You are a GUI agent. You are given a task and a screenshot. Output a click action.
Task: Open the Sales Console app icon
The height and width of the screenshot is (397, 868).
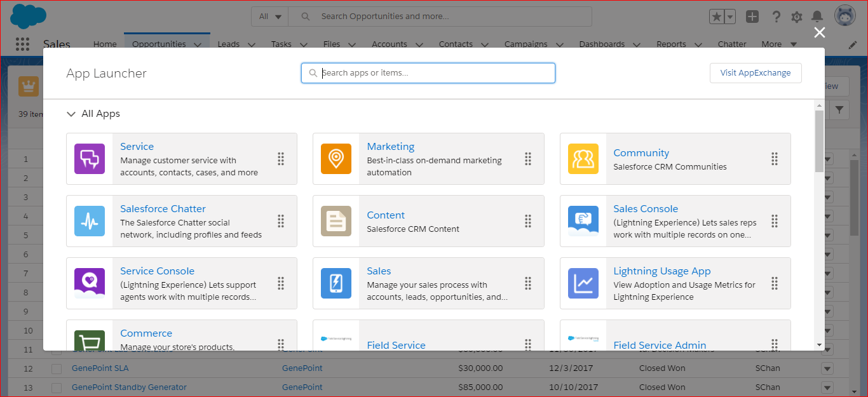[x=583, y=221]
